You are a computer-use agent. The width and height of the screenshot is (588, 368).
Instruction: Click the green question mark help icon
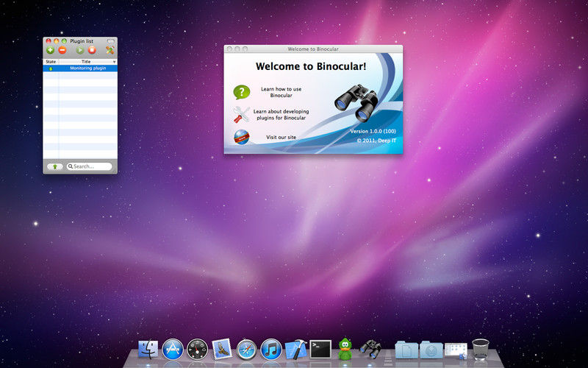[242, 92]
